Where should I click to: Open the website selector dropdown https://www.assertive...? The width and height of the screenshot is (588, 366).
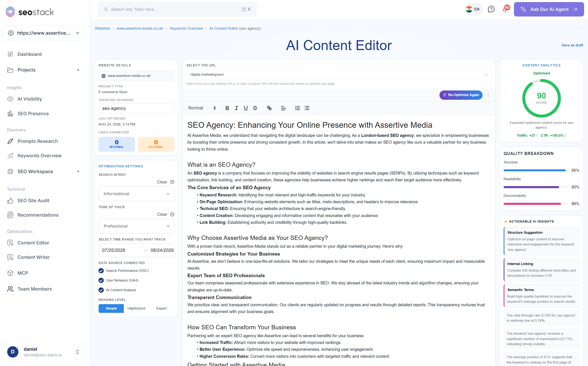(x=44, y=33)
